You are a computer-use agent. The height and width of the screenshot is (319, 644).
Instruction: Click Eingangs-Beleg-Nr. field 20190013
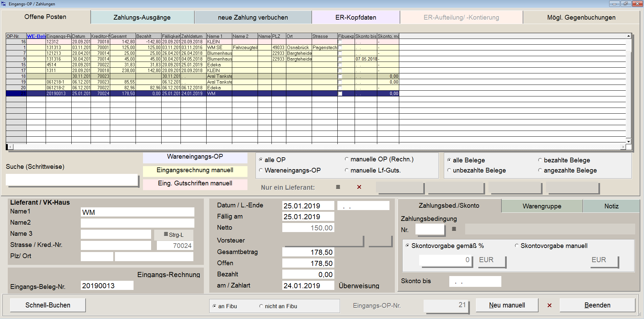click(107, 286)
